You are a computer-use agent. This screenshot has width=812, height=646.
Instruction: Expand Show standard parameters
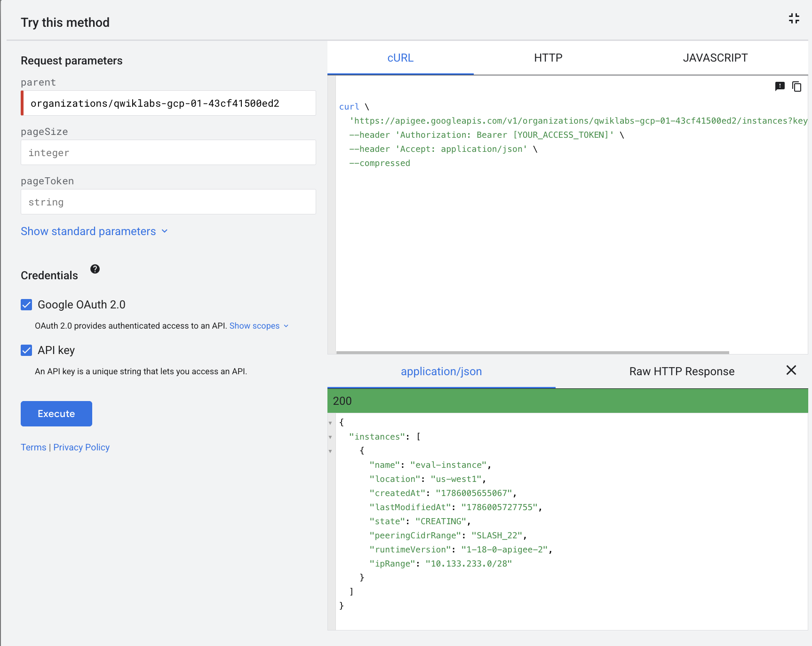pos(94,231)
